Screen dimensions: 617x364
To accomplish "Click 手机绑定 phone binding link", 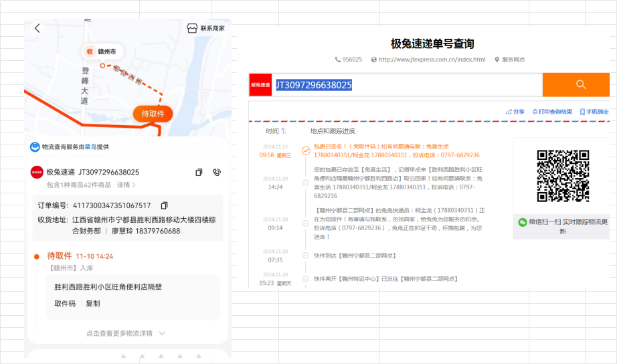I will (x=594, y=112).
